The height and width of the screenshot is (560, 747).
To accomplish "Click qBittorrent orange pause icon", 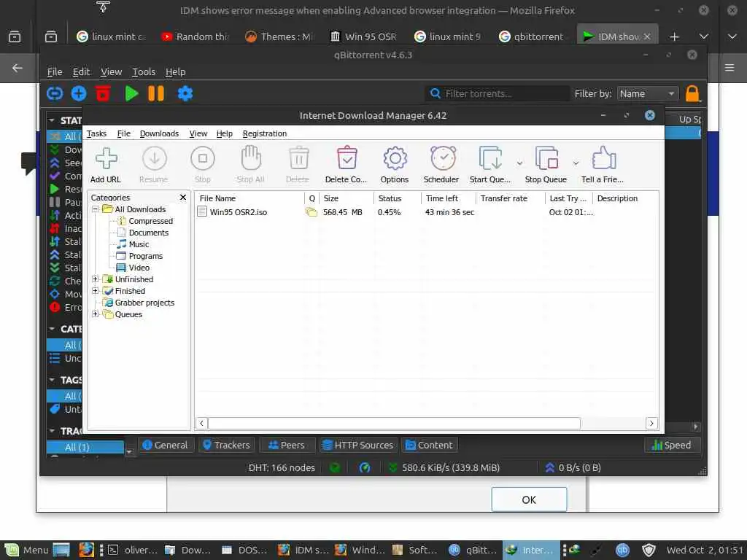I will tap(156, 93).
